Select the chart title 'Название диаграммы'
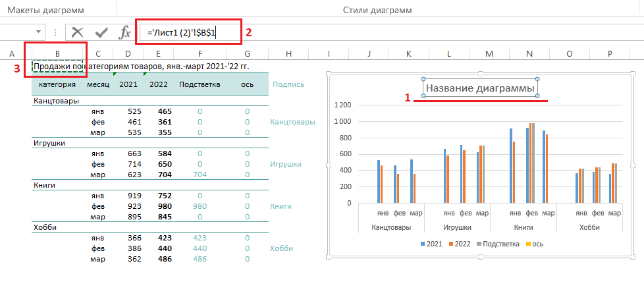The width and height of the screenshot is (644, 307). click(x=480, y=88)
